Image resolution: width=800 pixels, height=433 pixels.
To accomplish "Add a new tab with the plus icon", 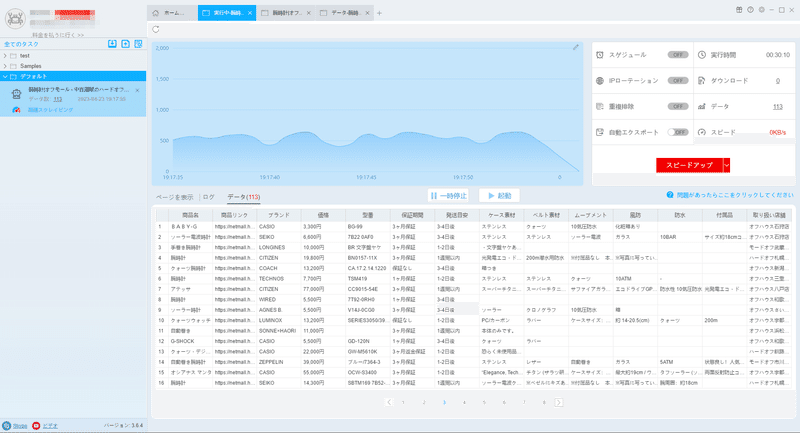I will [x=379, y=13].
